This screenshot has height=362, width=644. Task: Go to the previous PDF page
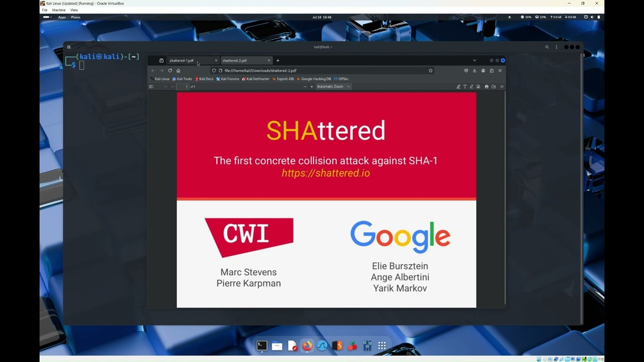[x=166, y=86]
